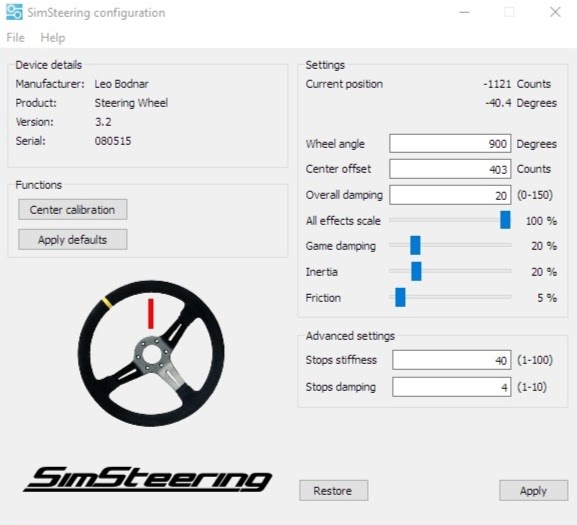Click the steering wheel position image
This screenshot has width=577, height=525.
point(151,354)
